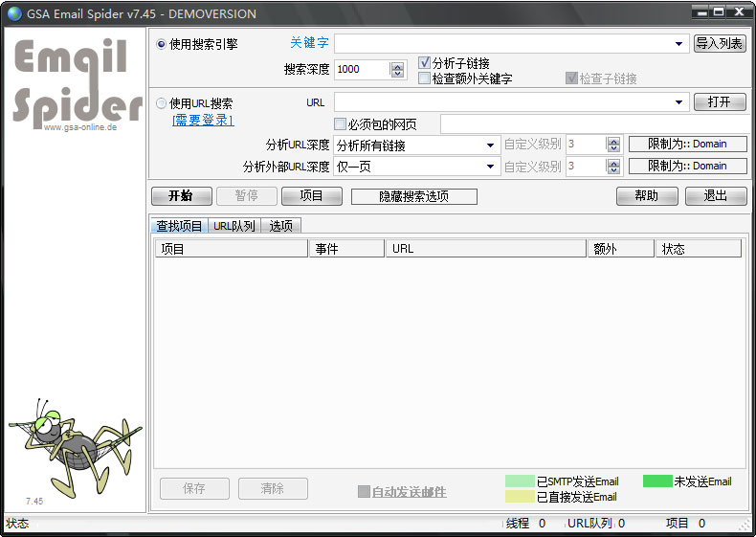Screen dimensions: 756x537
Task: Open the URL combo box dropdown
Action: point(678,102)
